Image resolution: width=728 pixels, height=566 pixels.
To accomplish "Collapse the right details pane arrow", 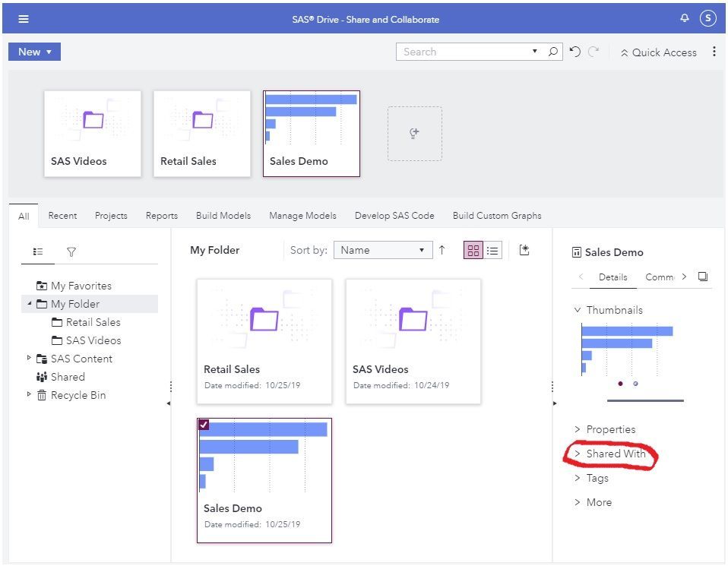I will [x=555, y=403].
